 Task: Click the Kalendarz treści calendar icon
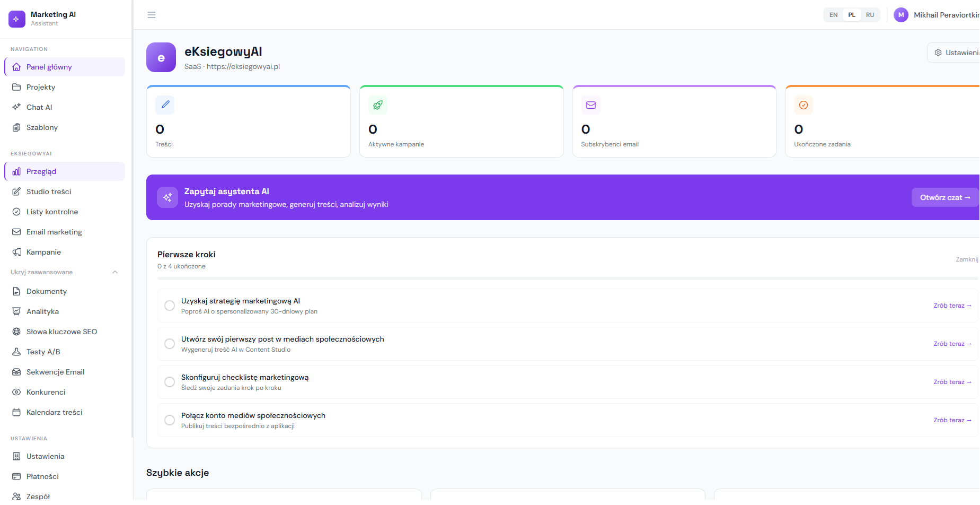click(x=16, y=412)
